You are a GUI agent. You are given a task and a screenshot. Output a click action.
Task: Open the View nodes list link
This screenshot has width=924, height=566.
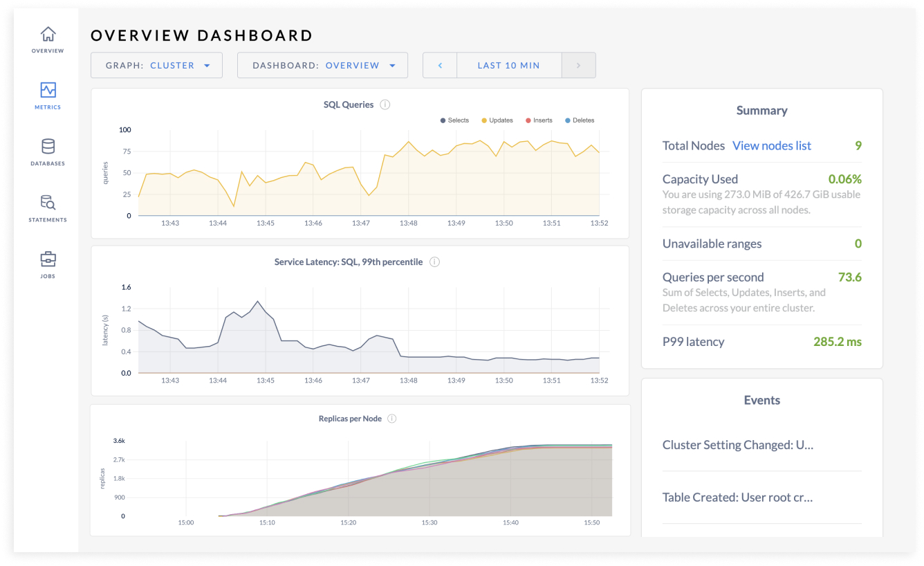(x=771, y=146)
